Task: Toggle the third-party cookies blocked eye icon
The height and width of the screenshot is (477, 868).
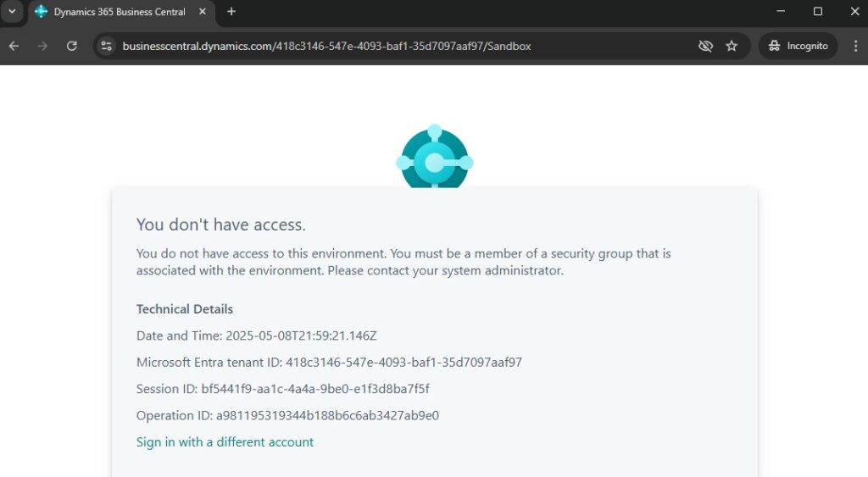Action: pyautogui.click(x=705, y=46)
